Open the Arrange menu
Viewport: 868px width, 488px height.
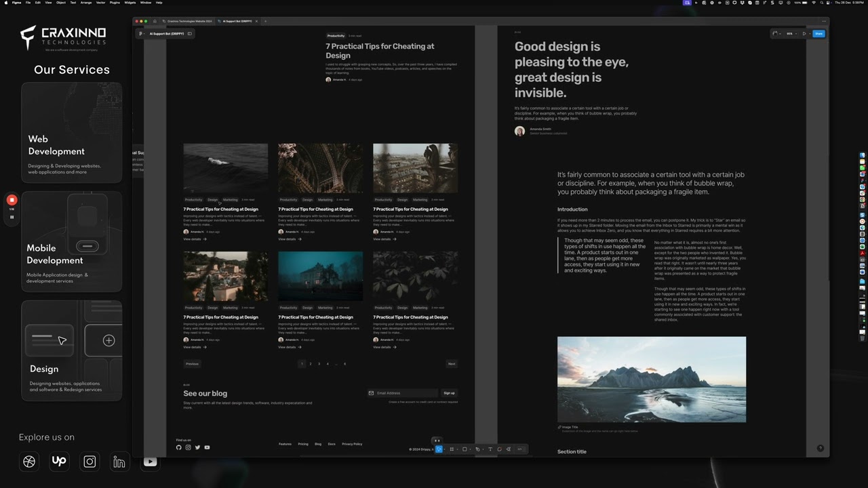(x=86, y=3)
